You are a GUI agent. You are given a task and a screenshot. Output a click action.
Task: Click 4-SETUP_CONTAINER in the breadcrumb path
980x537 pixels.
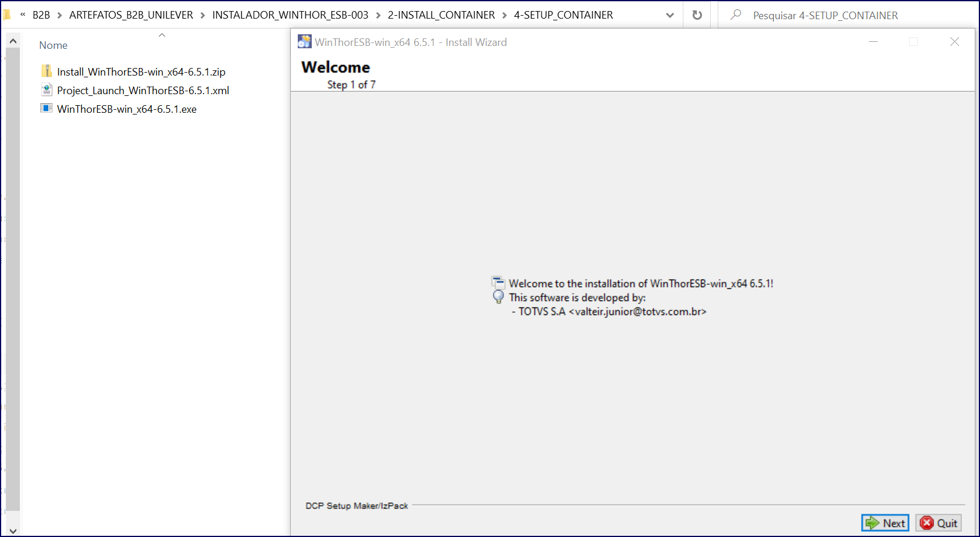coord(564,15)
